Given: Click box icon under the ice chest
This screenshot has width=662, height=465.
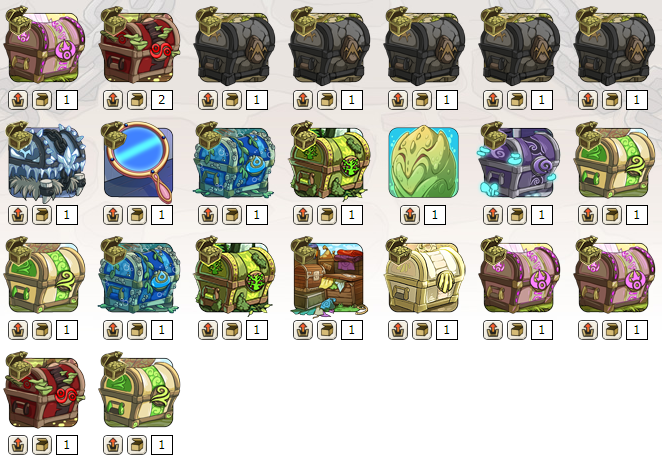Looking at the screenshot, I should [42, 215].
